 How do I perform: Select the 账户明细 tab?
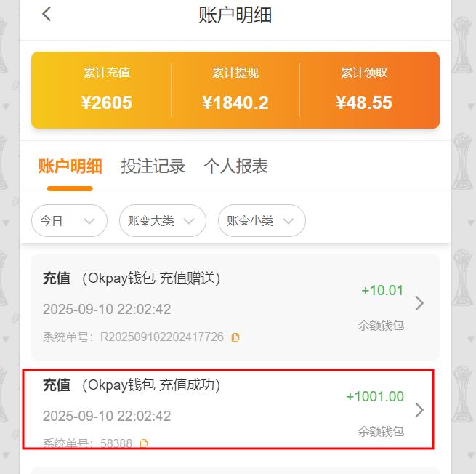70,166
